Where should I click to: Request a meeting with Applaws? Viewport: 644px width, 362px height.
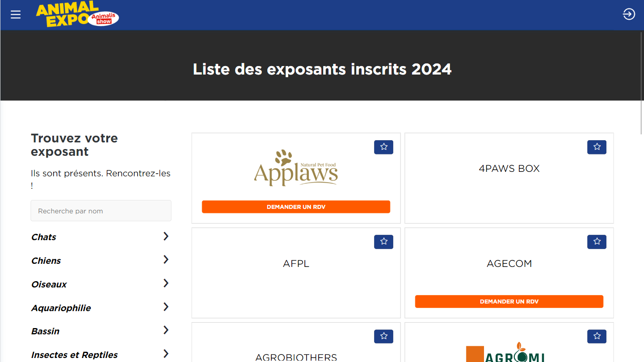click(x=296, y=207)
